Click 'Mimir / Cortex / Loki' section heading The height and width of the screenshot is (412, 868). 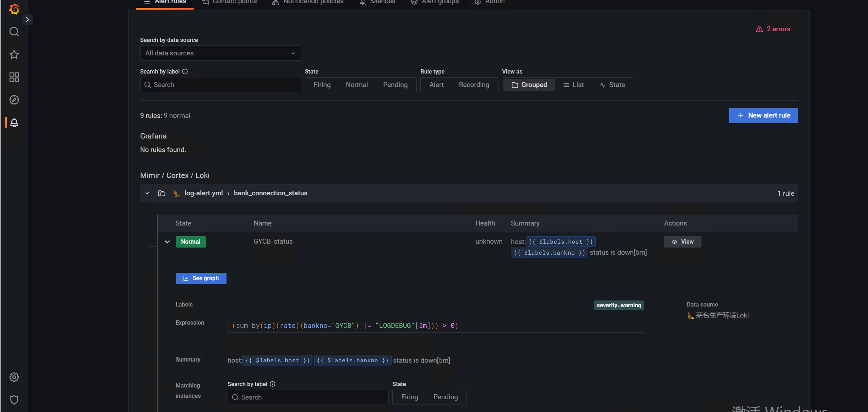coord(175,175)
